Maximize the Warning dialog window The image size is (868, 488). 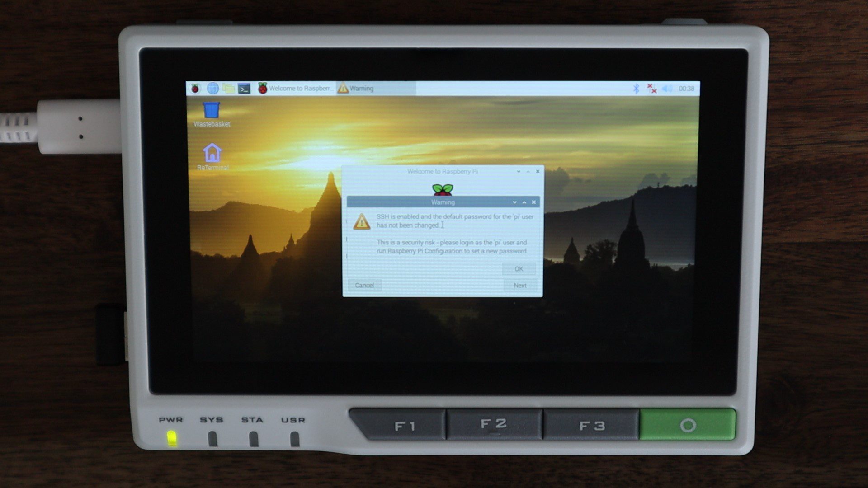pyautogui.click(x=524, y=202)
